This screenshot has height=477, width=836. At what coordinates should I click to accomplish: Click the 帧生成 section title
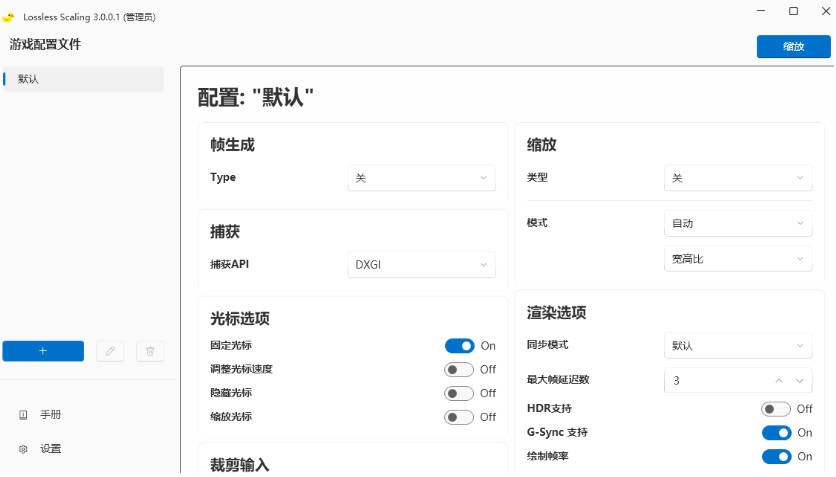coord(232,145)
